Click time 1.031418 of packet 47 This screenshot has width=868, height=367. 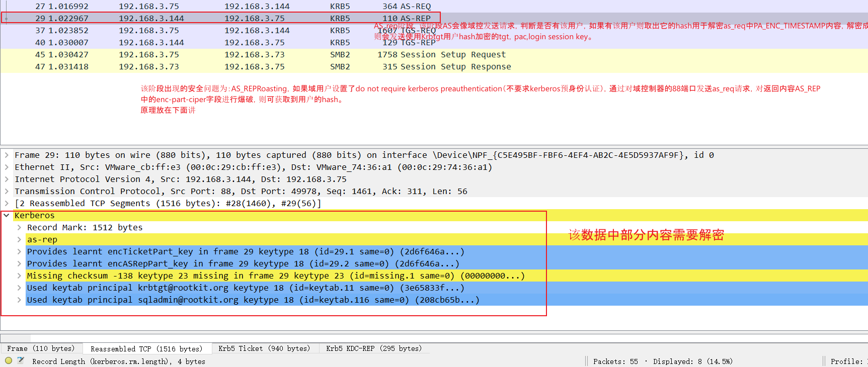68,66
